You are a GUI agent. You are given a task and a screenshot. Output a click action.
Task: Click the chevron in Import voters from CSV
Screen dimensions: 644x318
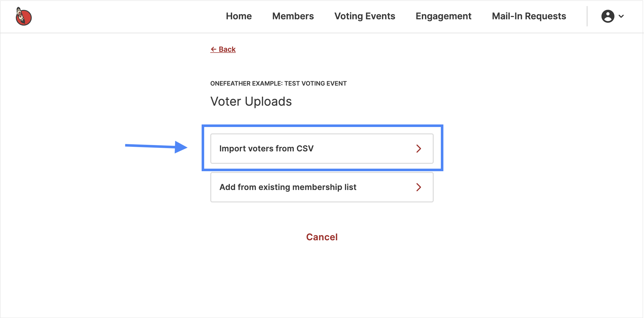(419, 149)
